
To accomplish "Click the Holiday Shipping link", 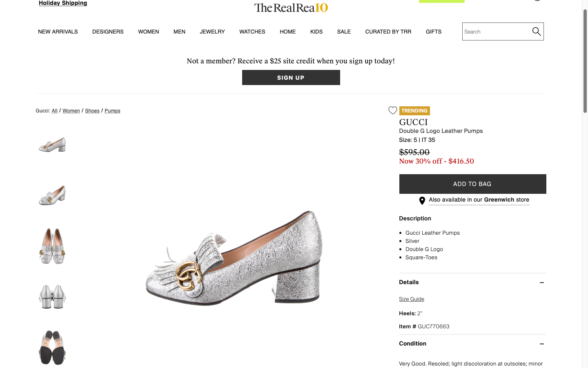I will 63,3.
